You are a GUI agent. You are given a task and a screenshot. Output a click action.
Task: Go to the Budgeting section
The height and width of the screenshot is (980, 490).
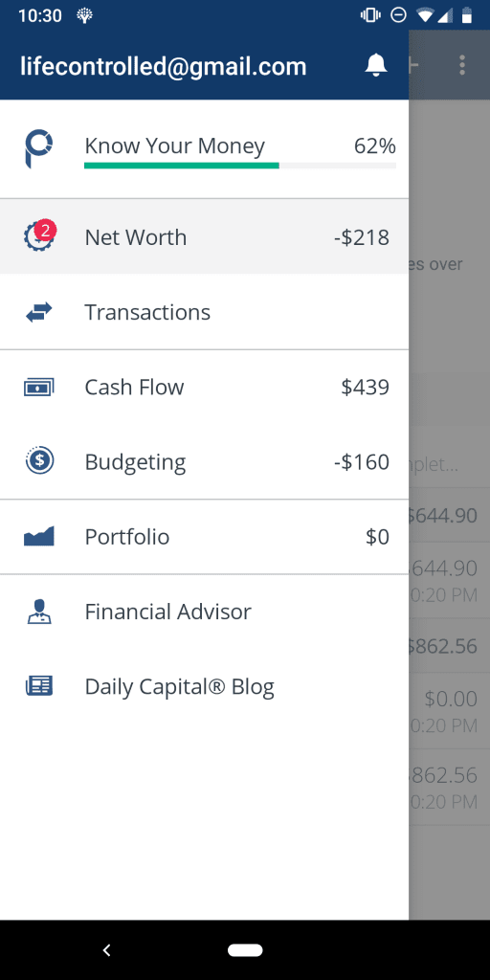pos(205,462)
